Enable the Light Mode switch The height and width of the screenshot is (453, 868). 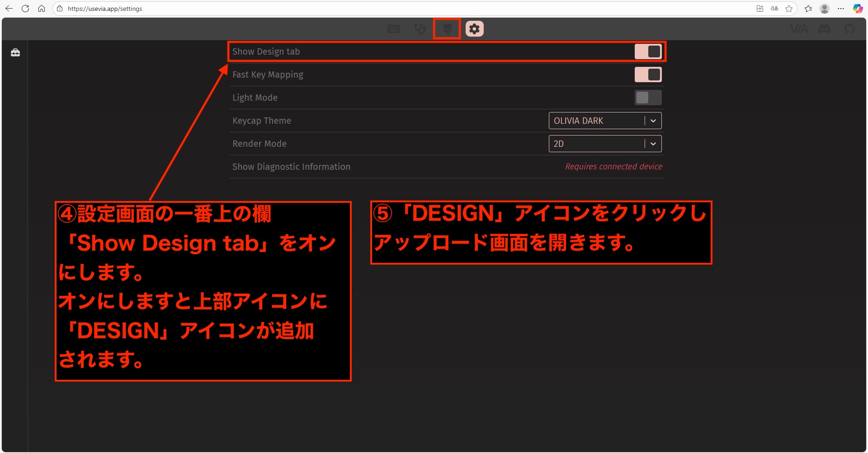(648, 98)
